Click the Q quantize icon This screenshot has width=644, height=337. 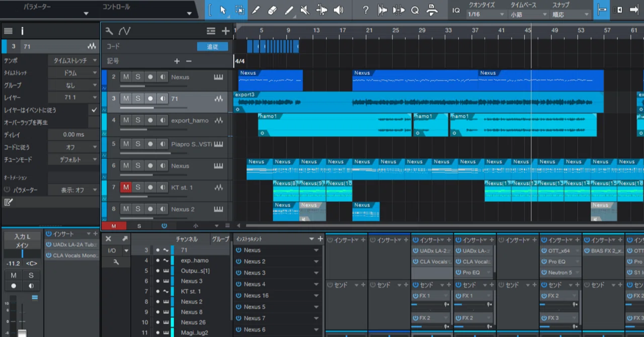pos(415,10)
